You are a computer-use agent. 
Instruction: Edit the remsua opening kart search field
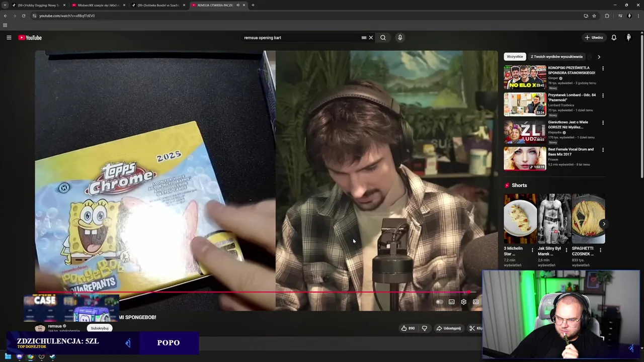(x=302, y=38)
